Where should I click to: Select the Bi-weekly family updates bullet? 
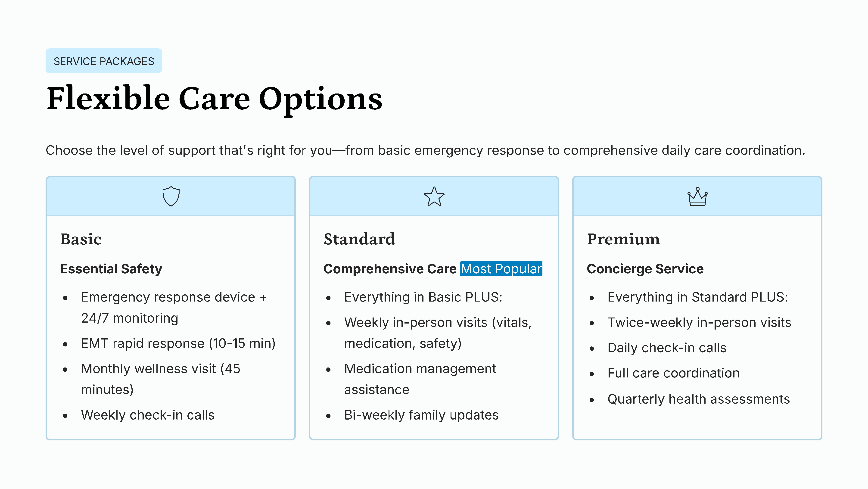pos(421,415)
